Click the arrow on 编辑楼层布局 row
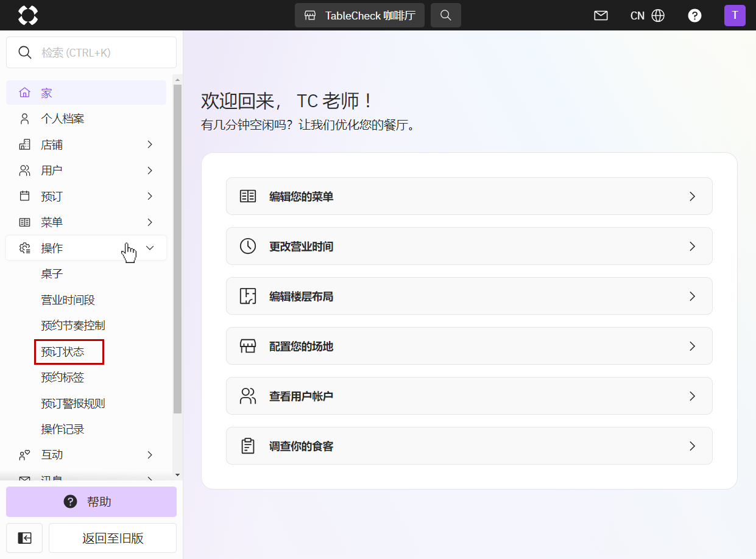756x559 pixels. (x=692, y=296)
